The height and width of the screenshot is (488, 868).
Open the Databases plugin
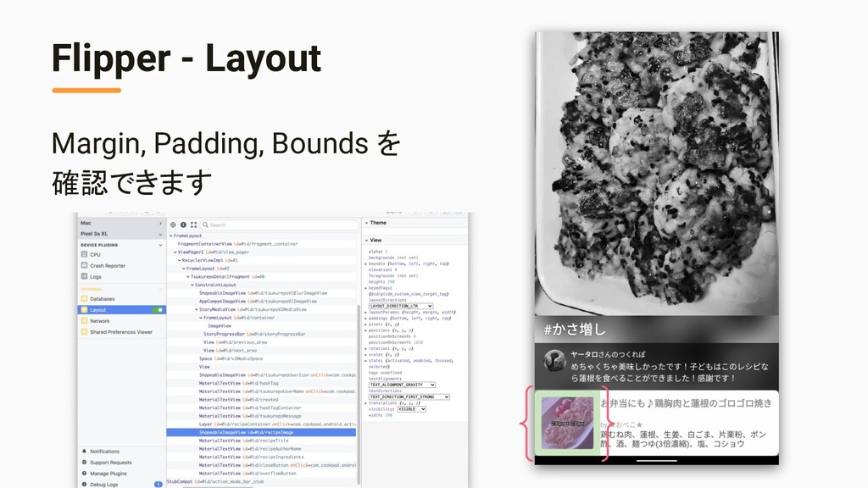[x=103, y=299]
